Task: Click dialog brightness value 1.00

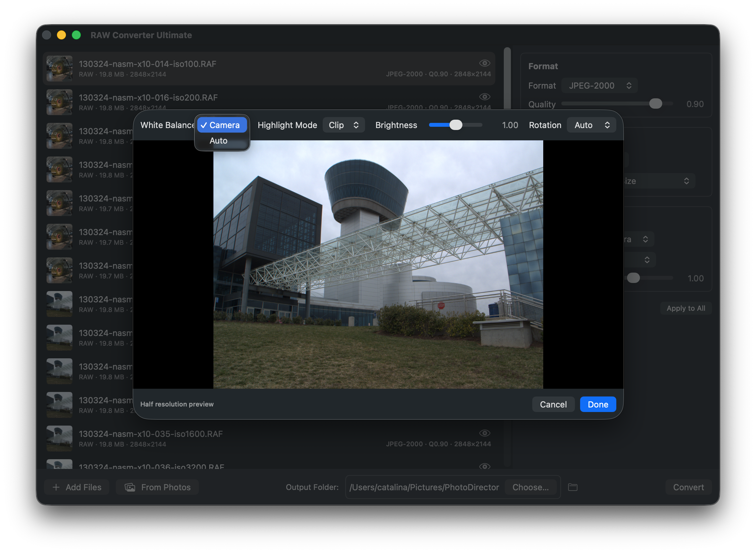Action: point(510,125)
